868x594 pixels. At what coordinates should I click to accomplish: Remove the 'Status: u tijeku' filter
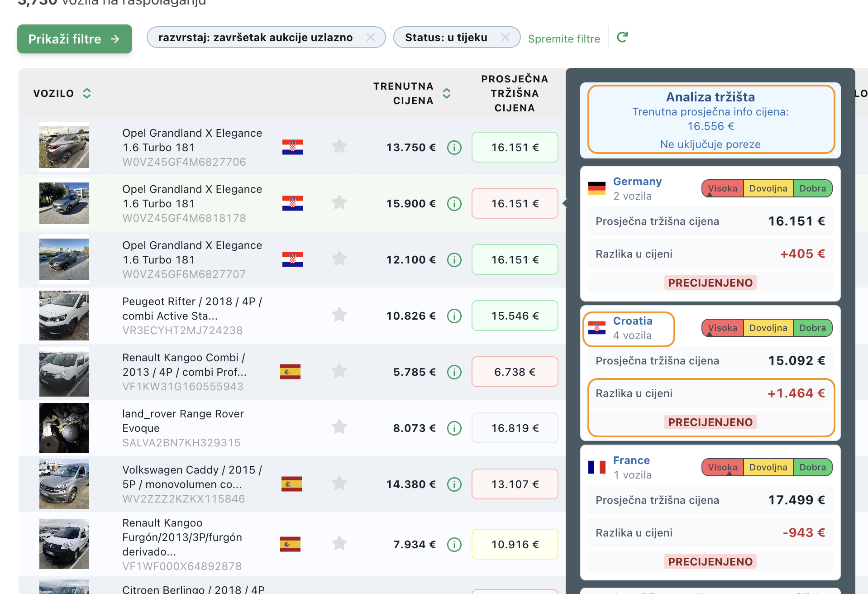point(505,37)
